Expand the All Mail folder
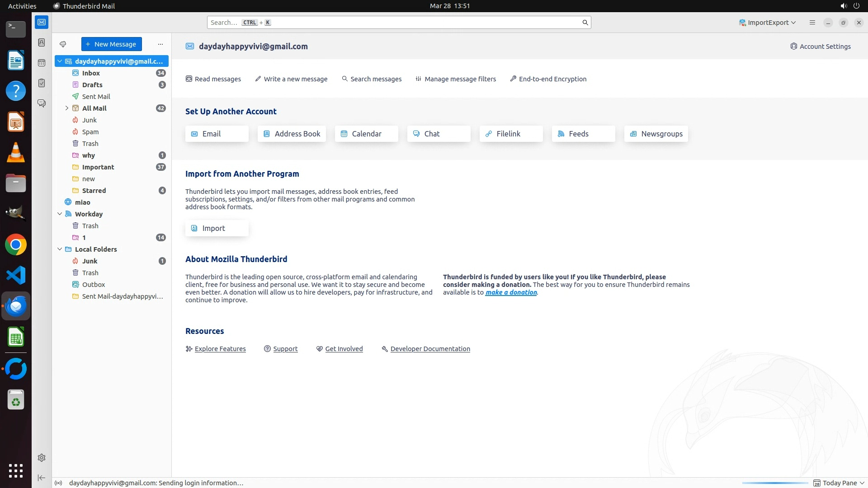The width and height of the screenshot is (868, 488). [x=67, y=108]
